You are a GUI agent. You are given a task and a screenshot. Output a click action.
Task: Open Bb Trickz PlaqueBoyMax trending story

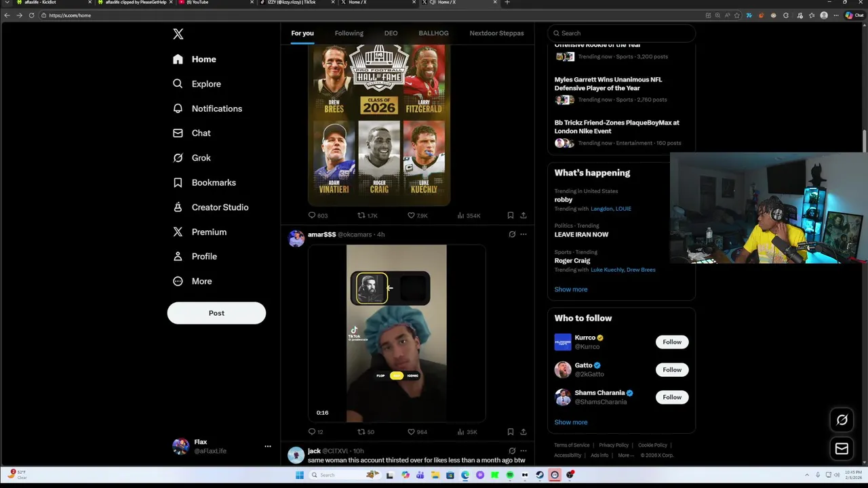pyautogui.click(x=621, y=134)
